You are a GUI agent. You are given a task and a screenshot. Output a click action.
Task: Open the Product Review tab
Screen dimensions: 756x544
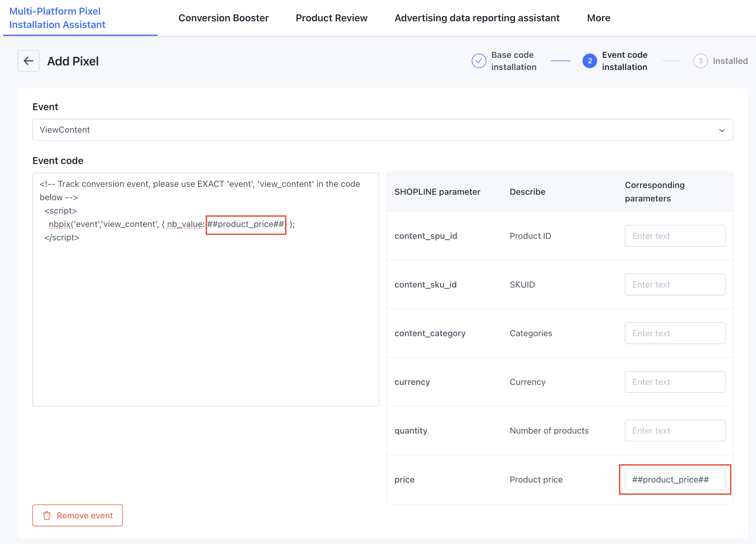coord(331,18)
